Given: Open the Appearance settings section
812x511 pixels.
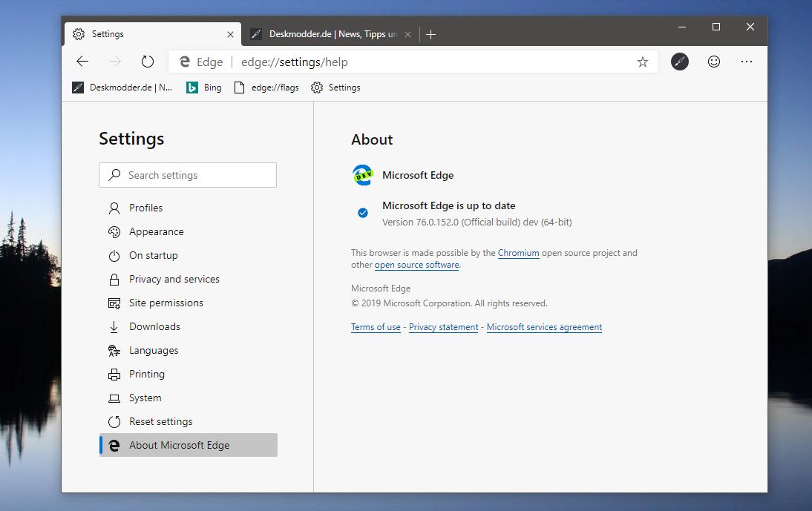Looking at the screenshot, I should [188, 231].
